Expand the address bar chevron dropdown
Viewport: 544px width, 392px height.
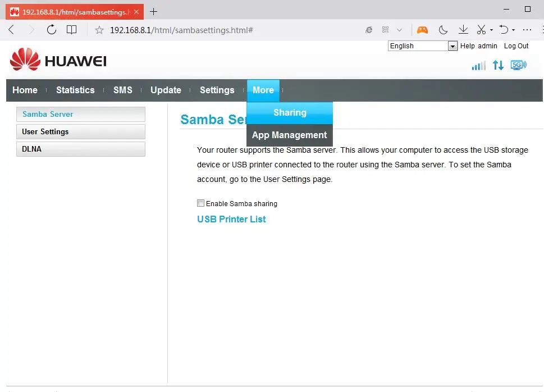[x=400, y=30]
